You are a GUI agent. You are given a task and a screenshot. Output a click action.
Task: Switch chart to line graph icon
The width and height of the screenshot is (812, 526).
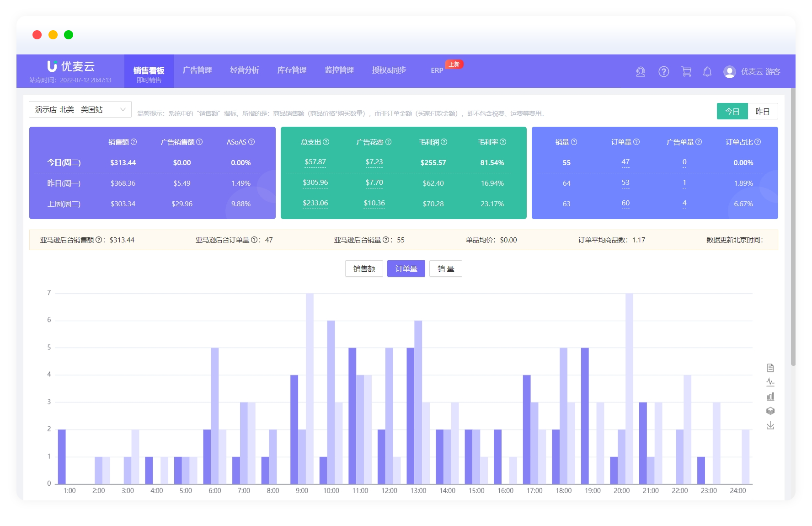(x=770, y=382)
